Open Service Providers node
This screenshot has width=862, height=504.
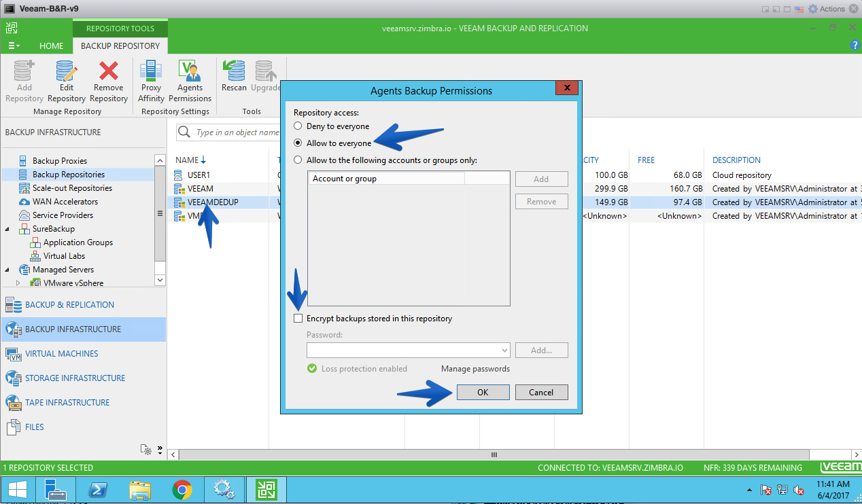coord(63,215)
